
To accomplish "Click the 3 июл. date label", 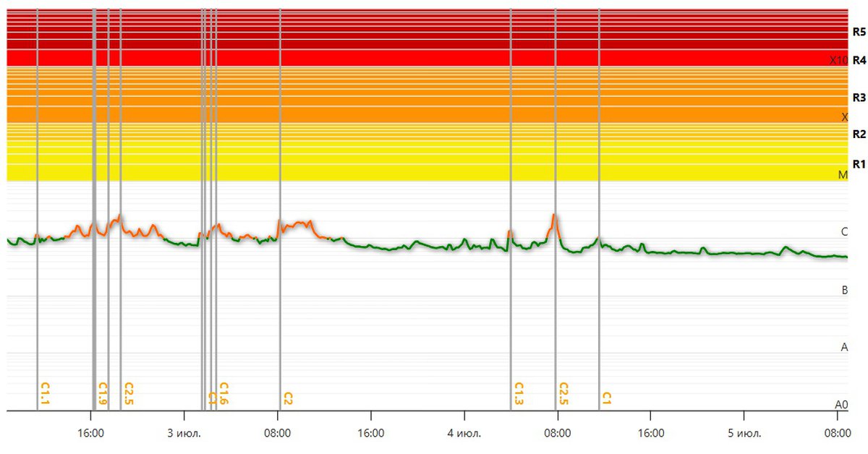I will point(184,434).
